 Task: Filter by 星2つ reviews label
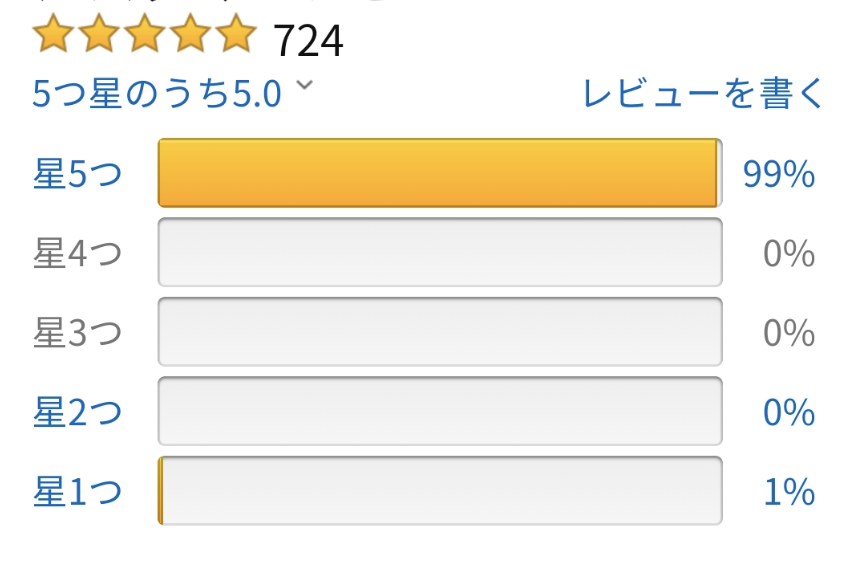coord(77,412)
